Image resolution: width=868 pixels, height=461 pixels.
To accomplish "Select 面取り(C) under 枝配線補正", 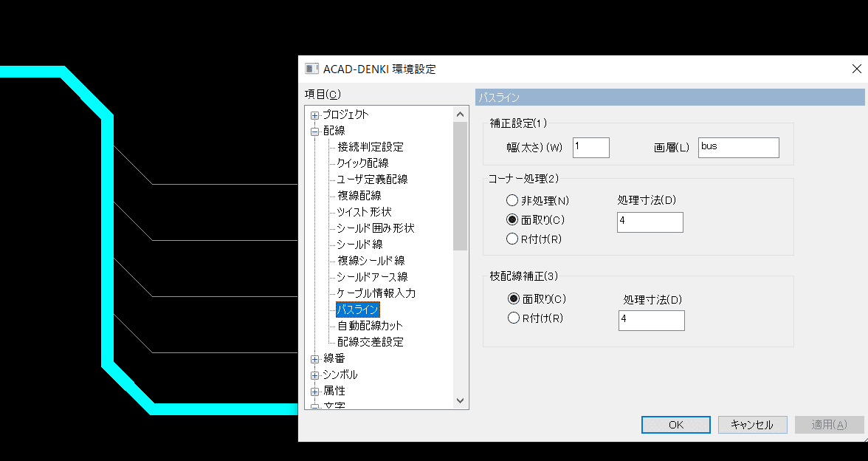I will pyautogui.click(x=514, y=298).
